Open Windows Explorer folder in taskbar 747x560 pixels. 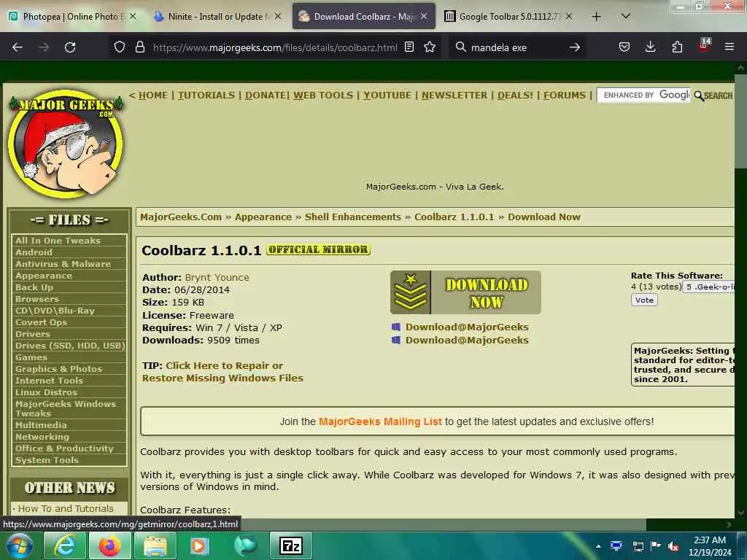155,545
